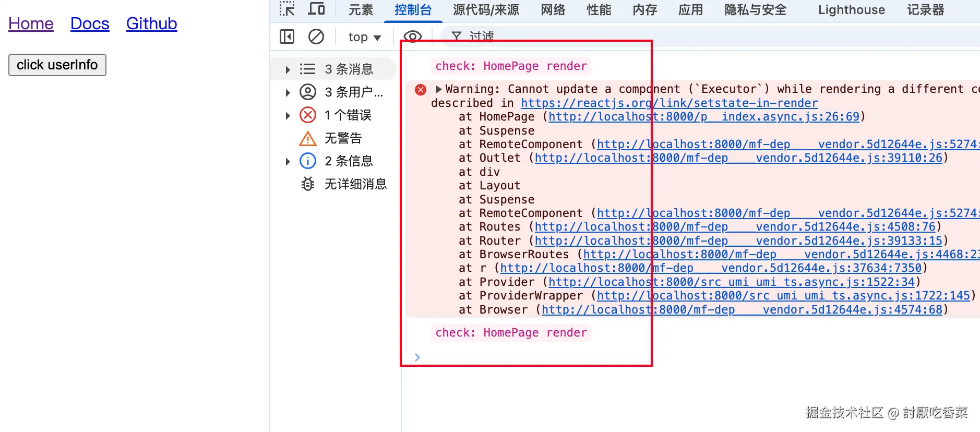Image resolution: width=980 pixels, height=432 pixels.
Task: Open the HomePage p__index.async.js:26:69 link
Action: click(x=704, y=116)
